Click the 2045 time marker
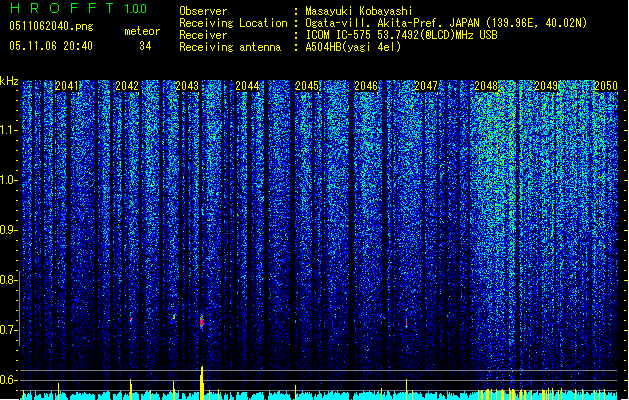 pos(307,86)
